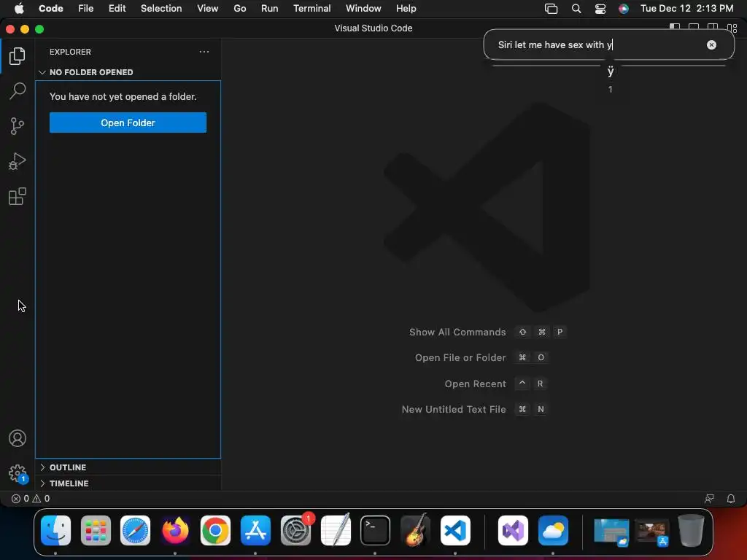Open the File menu
This screenshot has height=560, width=747.
pos(86,8)
